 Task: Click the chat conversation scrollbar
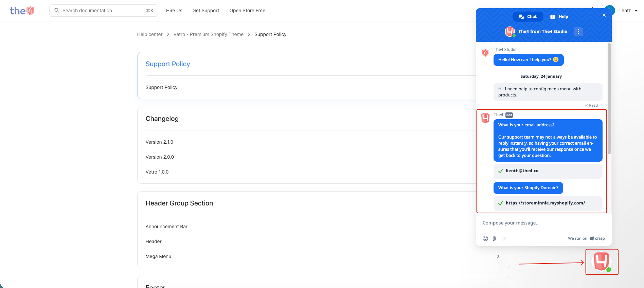tap(609, 98)
